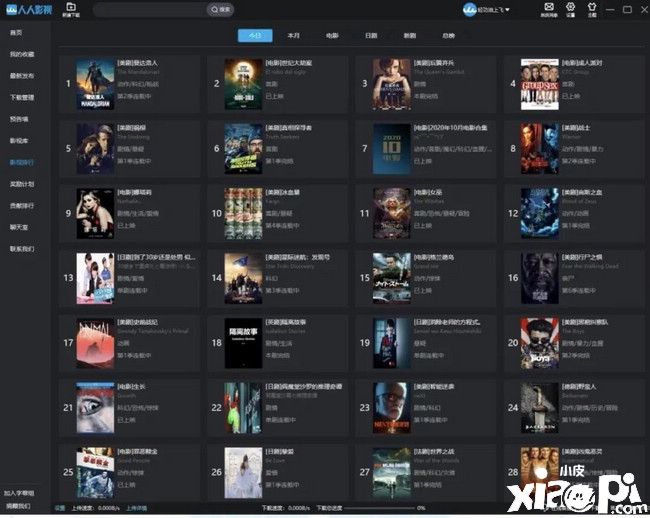Open the rank 24 Barbaren poster
The width and height of the screenshot is (650, 518).
pos(540,408)
